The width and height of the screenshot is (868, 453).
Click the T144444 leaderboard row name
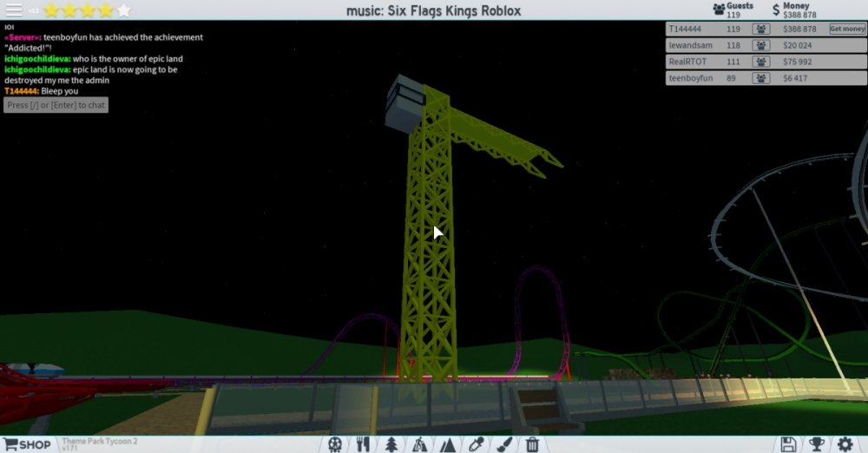coord(684,29)
